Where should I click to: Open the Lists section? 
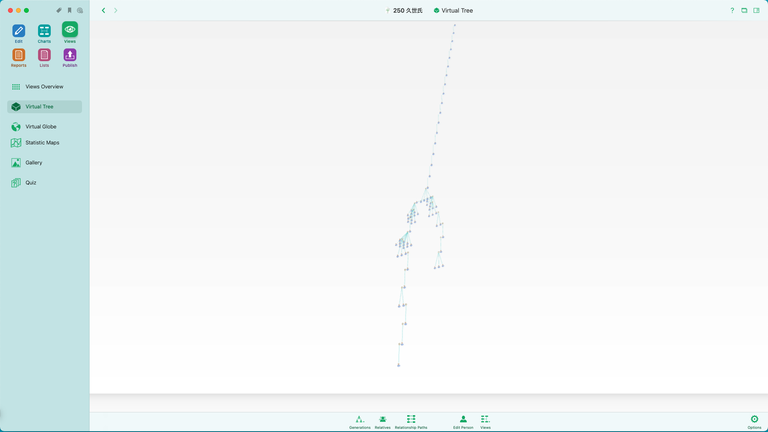coord(44,58)
